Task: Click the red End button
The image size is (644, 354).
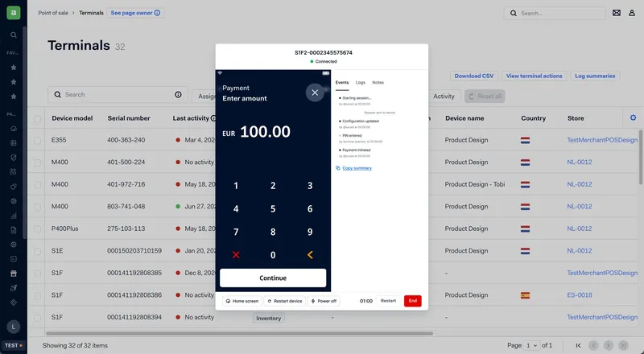Action: (x=413, y=301)
